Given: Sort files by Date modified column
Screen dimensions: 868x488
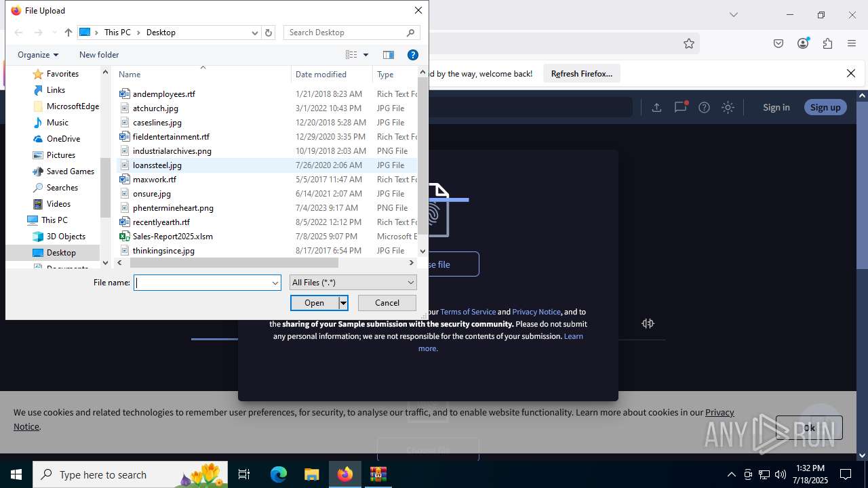Looking at the screenshot, I should point(332,74).
